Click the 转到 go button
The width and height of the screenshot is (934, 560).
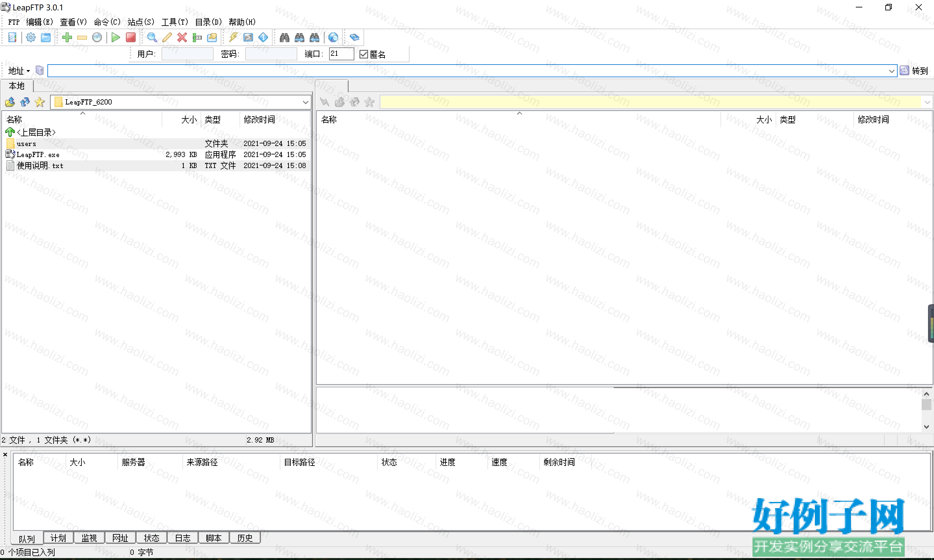tap(915, 71)
